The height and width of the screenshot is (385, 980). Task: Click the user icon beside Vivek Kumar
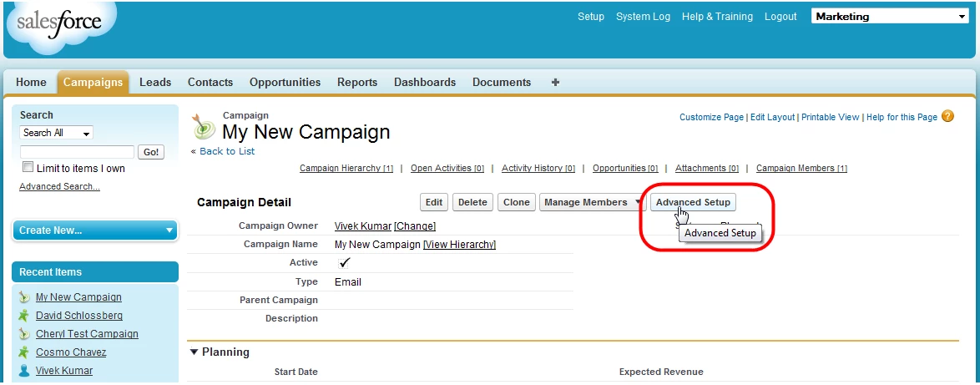click(24, 371)
